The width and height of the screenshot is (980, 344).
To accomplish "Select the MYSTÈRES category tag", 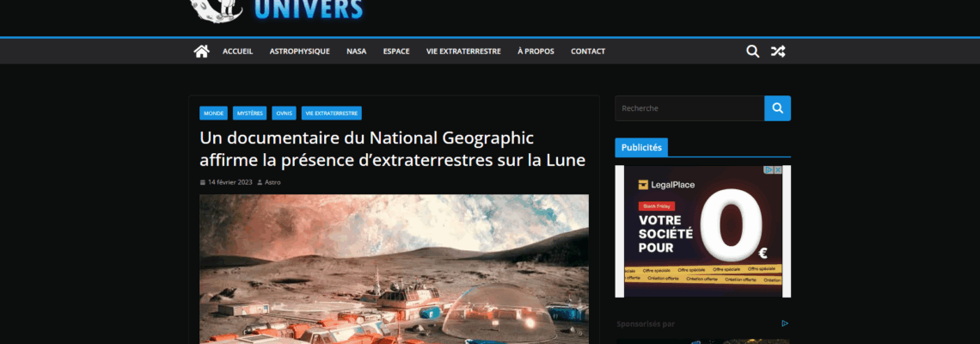I will pos(250,114).
